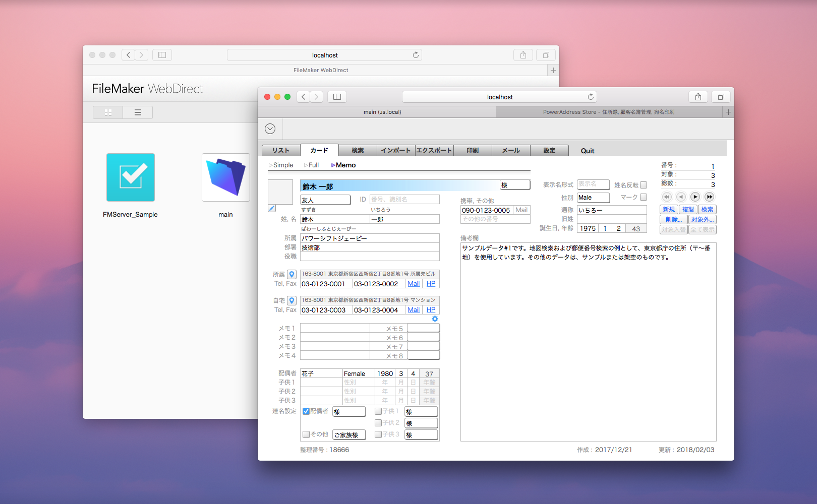Click the 削除... button
This screenshot has width=817, height=504.
coord(673,220)
